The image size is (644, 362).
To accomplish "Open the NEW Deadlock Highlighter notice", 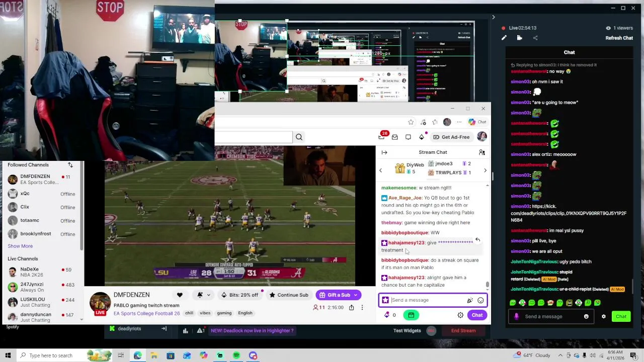I will point(252,331).
